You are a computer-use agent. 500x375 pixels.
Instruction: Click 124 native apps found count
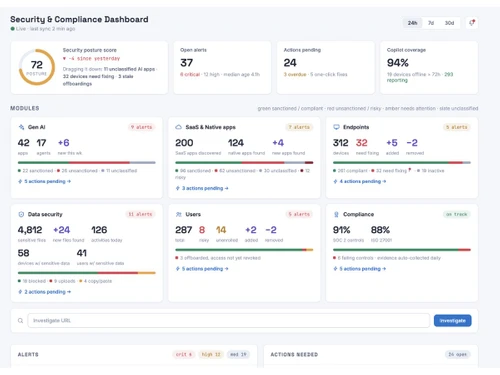[236, 143]
